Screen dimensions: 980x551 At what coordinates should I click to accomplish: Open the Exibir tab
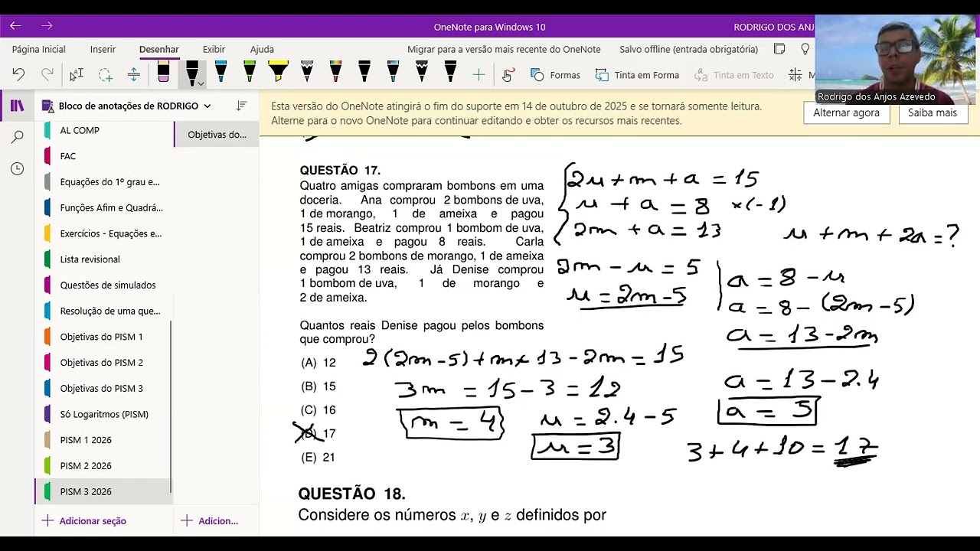pyautogui.click(x=214, y=49)
